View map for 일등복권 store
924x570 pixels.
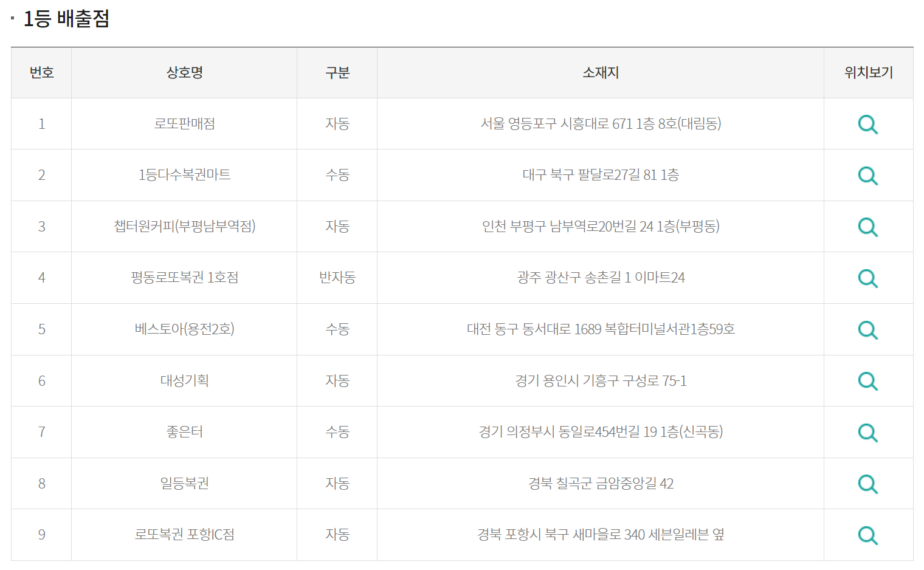click(868, 484)
